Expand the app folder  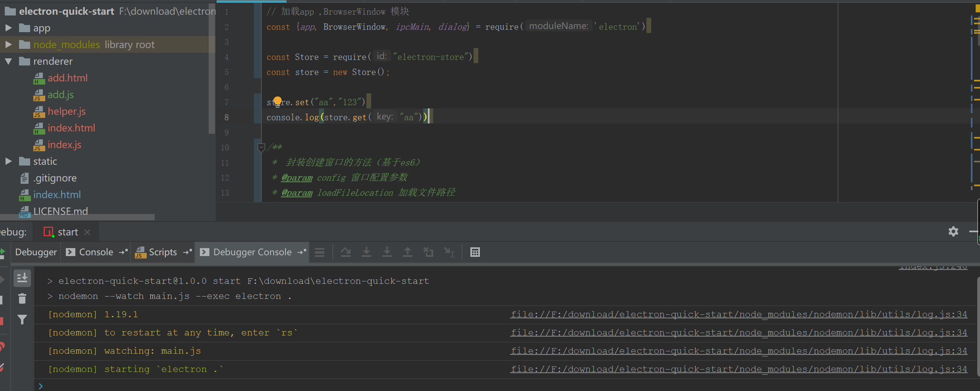point(8,28)
